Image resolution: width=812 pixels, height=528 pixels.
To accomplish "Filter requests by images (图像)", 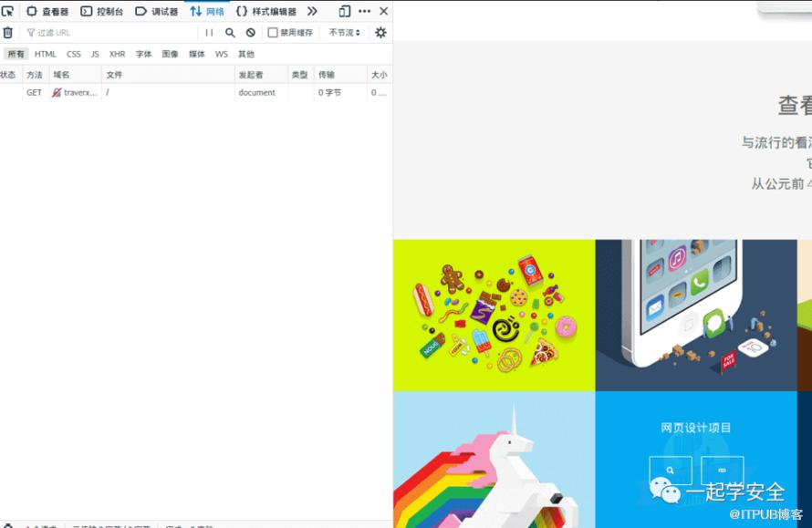I will tap(170, 54).
